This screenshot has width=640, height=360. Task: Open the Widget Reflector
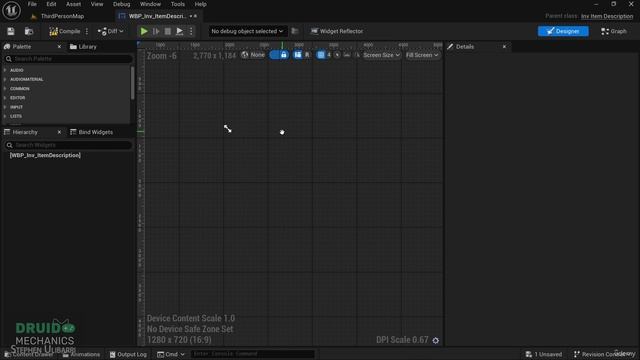(337, 31)
